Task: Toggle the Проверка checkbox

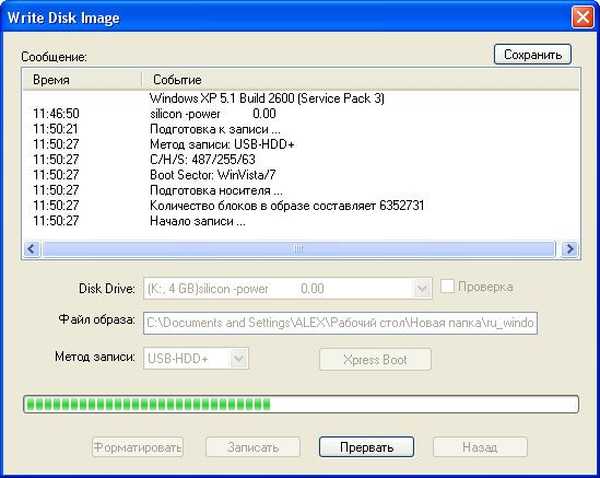Action: point(449,287)
